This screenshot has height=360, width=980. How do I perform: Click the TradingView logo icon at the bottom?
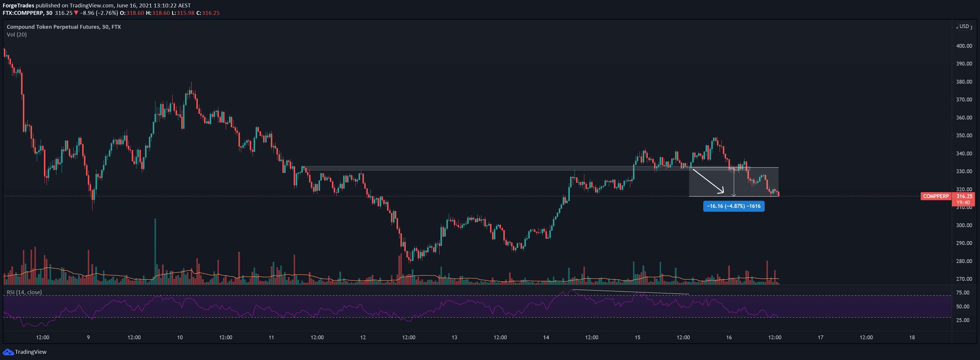point(8,352)
